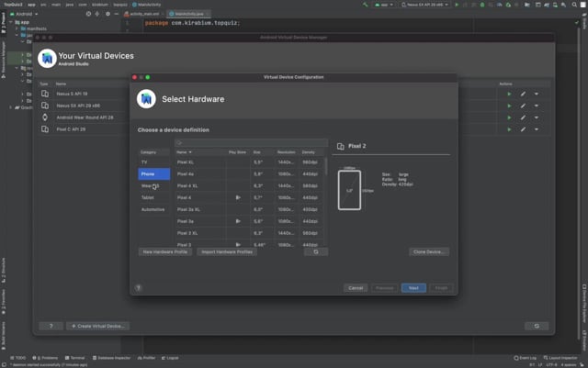Open the Layout Inspector panel
Screen dimensions: 588x368
(560, 358)
